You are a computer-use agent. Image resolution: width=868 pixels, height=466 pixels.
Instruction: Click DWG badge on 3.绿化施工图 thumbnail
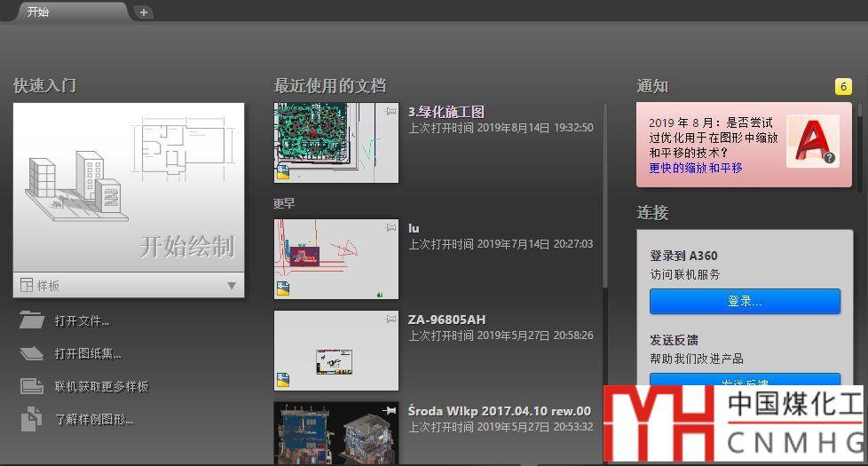(x=283, y=173)
